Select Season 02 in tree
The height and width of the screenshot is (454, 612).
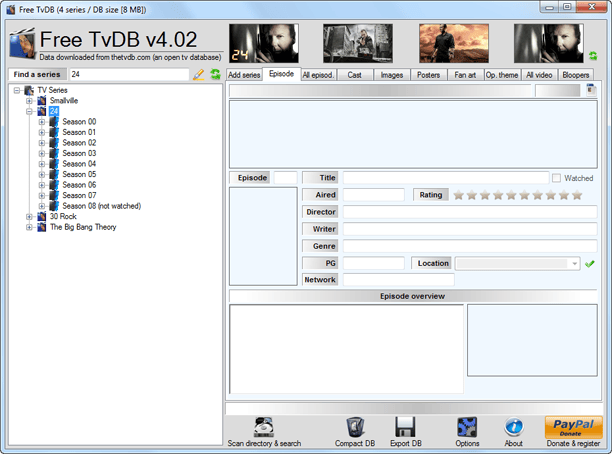[79, 143]
